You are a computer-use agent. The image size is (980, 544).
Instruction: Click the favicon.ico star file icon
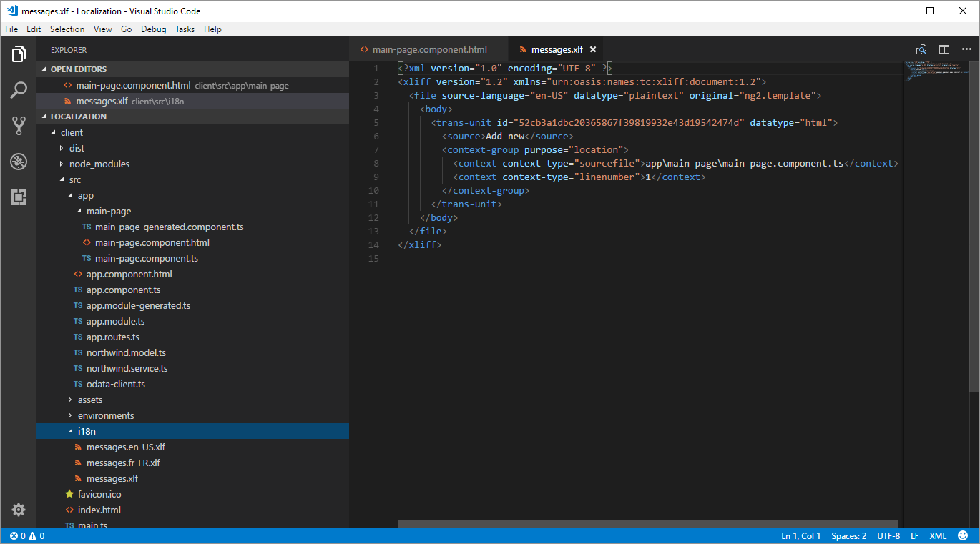pos(69,494)
